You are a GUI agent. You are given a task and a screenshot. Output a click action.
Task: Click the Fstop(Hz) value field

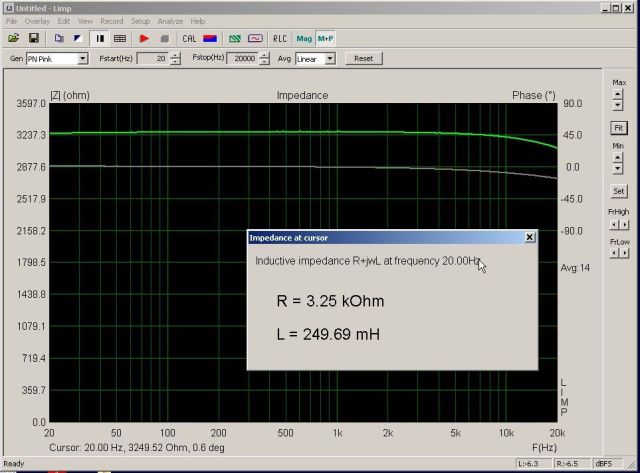242,59
